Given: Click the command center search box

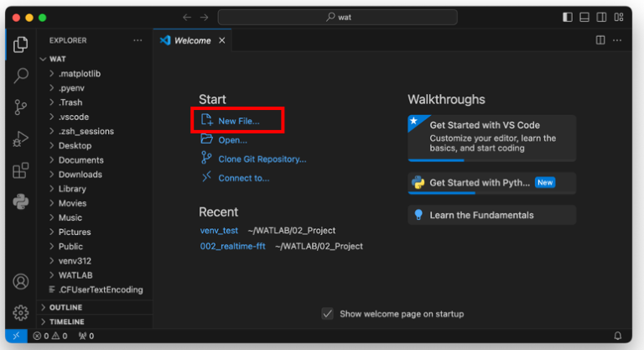Looking at the screenshot, I should click(x=337, y=17).
